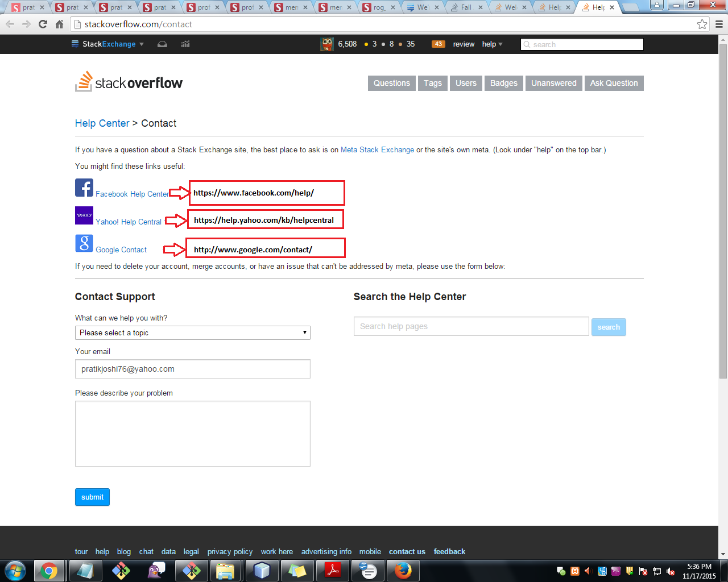
Task: Switch to the 'Fall' browser tab
Action: [x=466, y=7]
